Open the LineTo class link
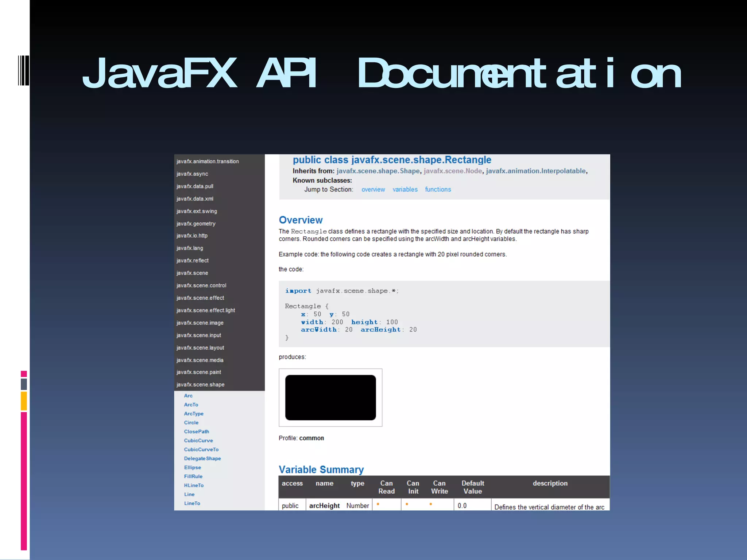This screenshot has height=560, width=747. pos(192,503)
